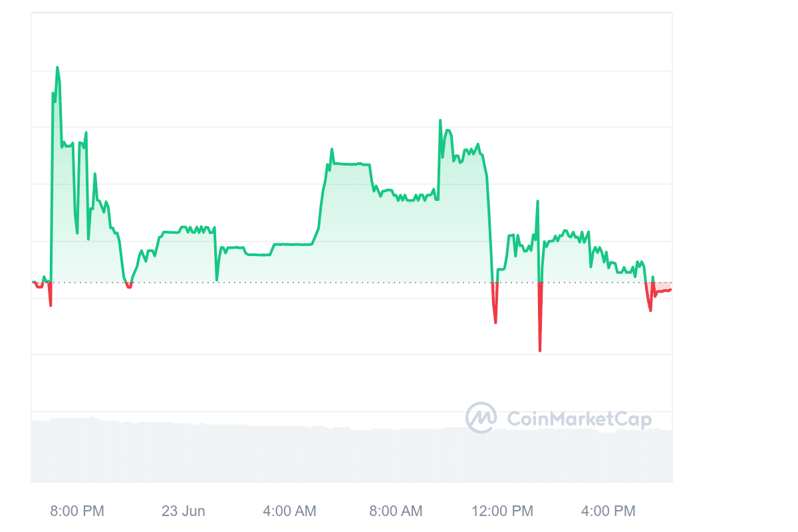Click the red dip just before 12:00 PM

tap(495, 322)
